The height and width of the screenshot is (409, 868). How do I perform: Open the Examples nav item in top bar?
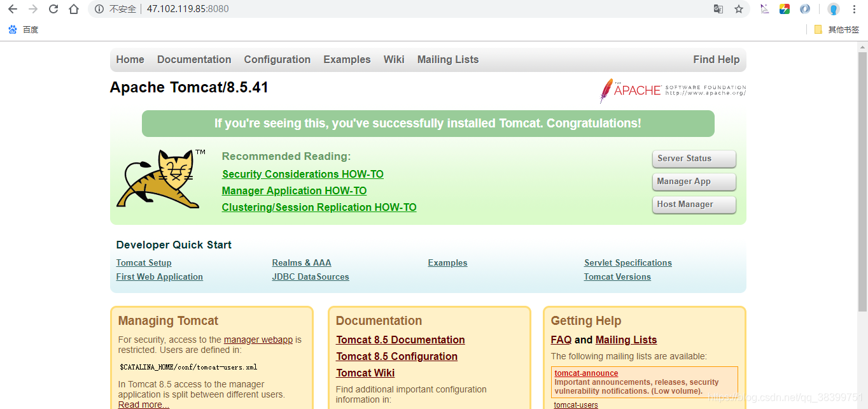347,59
